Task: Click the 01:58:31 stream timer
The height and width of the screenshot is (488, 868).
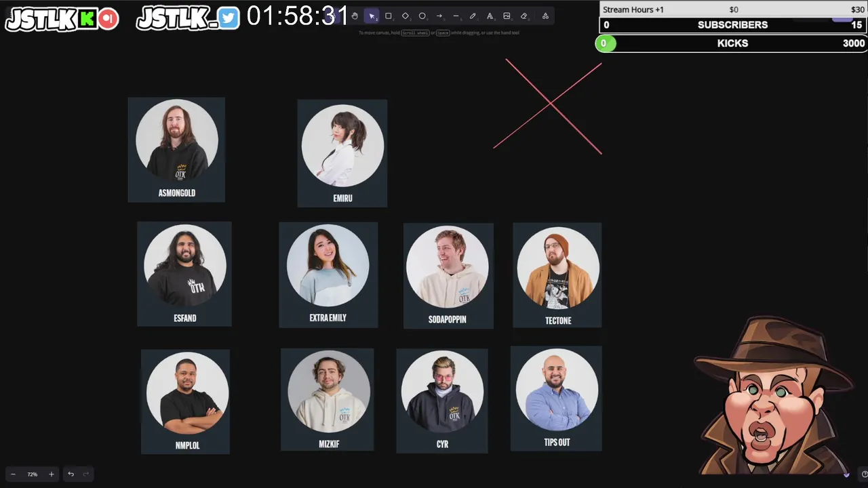Action: click(x=298, y=16)
